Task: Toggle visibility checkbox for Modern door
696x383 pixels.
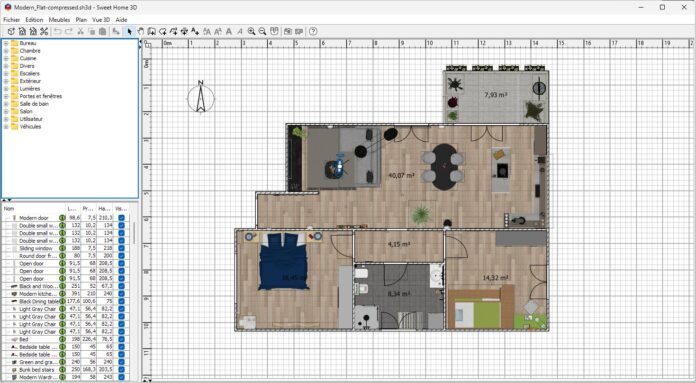Action: pyautogui.click(x=121, y=218)
